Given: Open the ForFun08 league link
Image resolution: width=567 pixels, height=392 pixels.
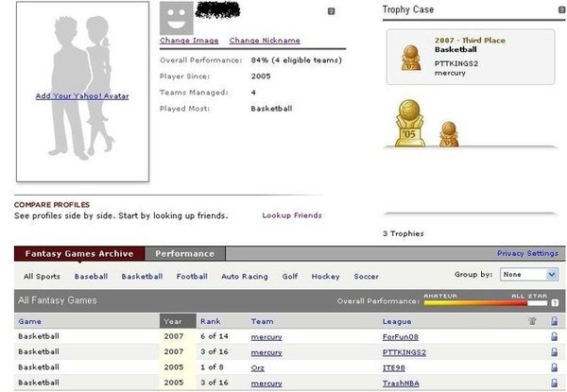Looking at the screenshot, I should tap(401, 336).
